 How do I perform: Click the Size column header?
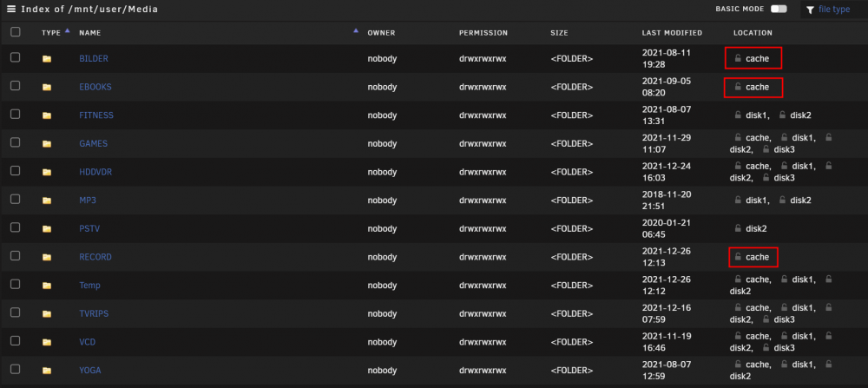coord(559,33)
